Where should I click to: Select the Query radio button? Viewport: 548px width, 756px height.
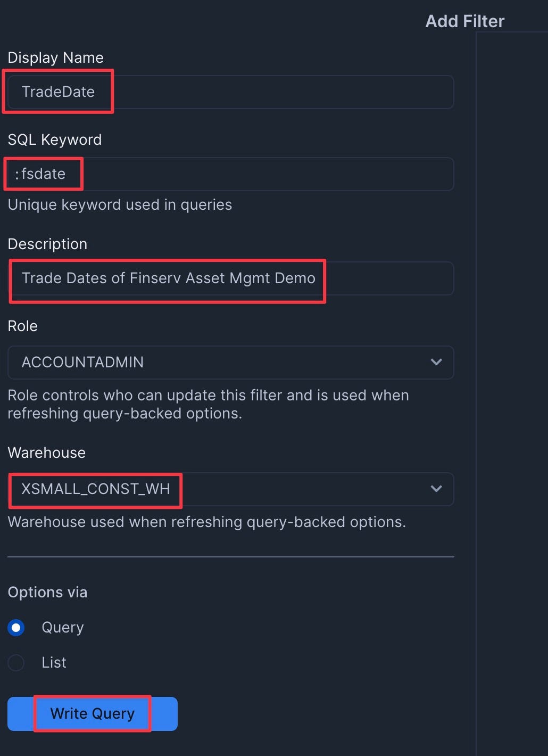(16, 628)
